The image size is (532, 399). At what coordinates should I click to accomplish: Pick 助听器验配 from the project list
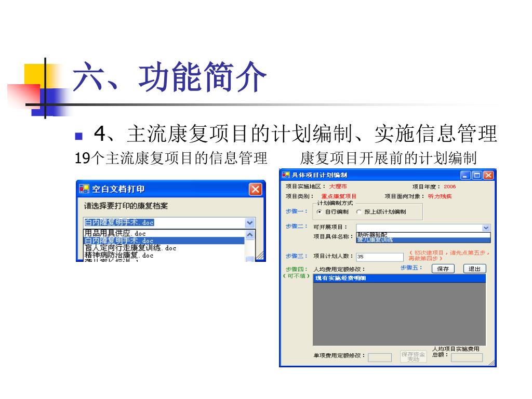click(x=423, y=235)
